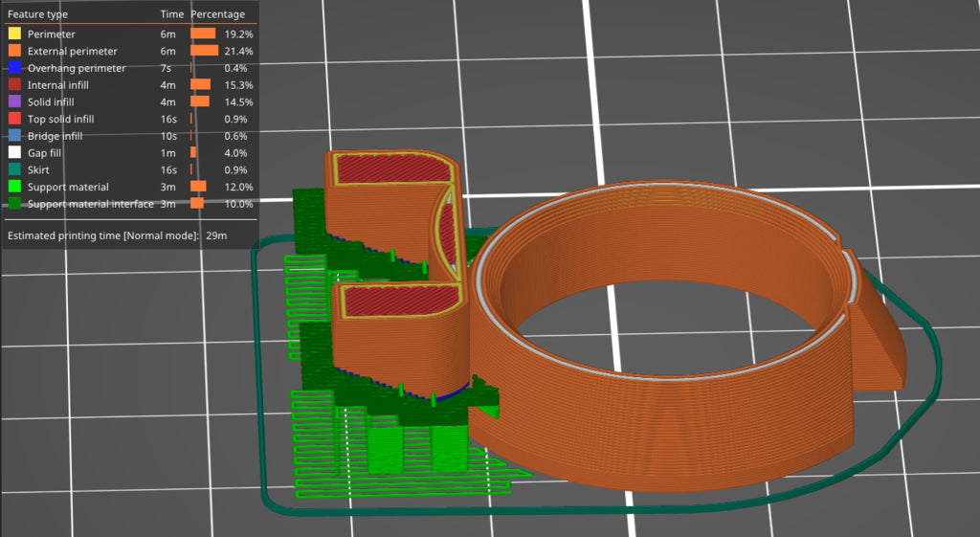Click the 15.3% Internal infill percentage
Screen dimensions: 980x537
(x=238, y=85)
